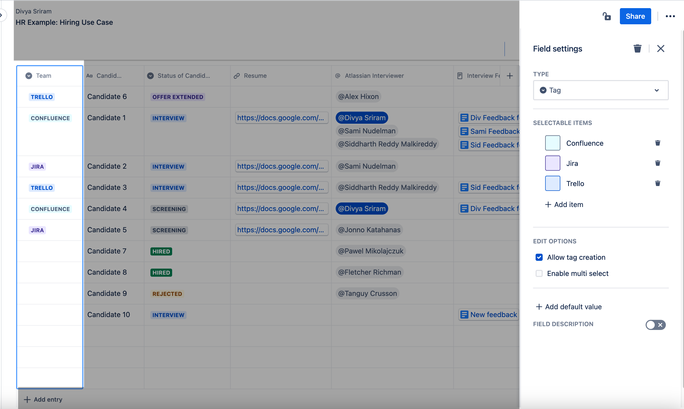Click the Confluence tag in Candidate 4 row
This screenshot has width=684, height=409.
click(x=50, y=209)
